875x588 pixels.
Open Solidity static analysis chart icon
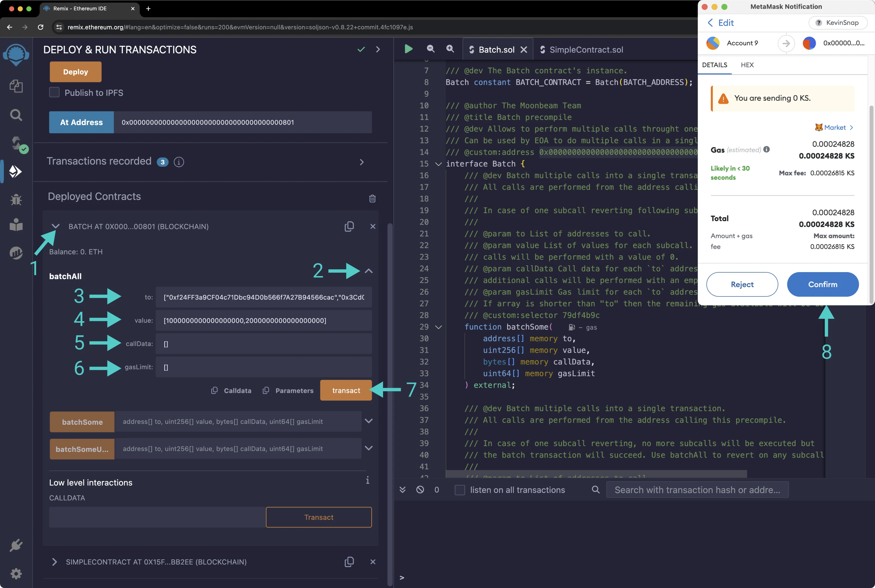click(16, 253)
